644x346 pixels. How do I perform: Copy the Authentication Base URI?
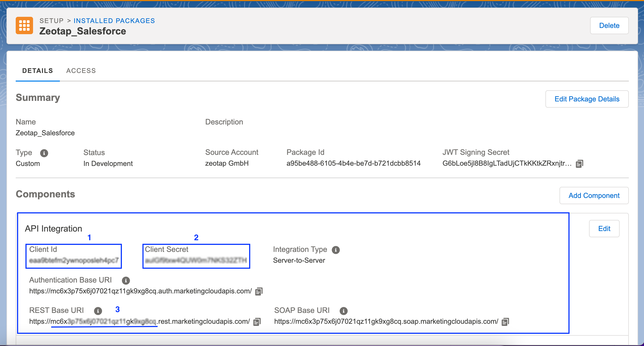[x=259, y=291]
